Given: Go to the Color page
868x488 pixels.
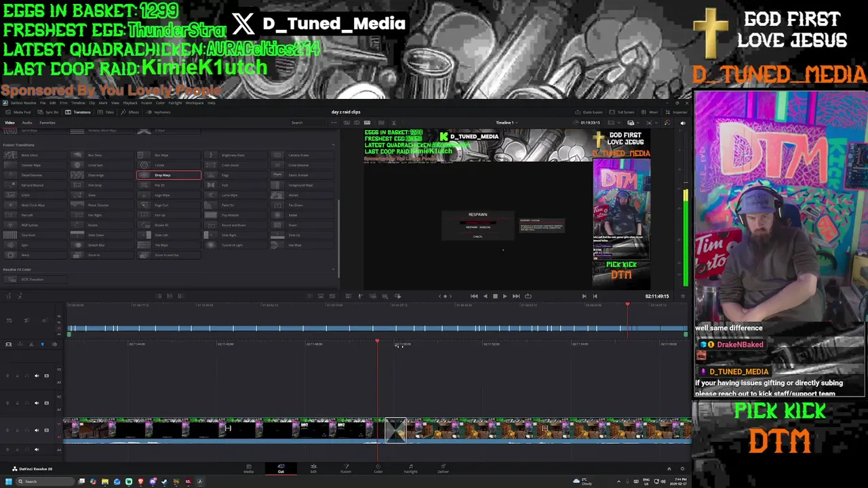Looking at the screenshot, I should (378, 468).
